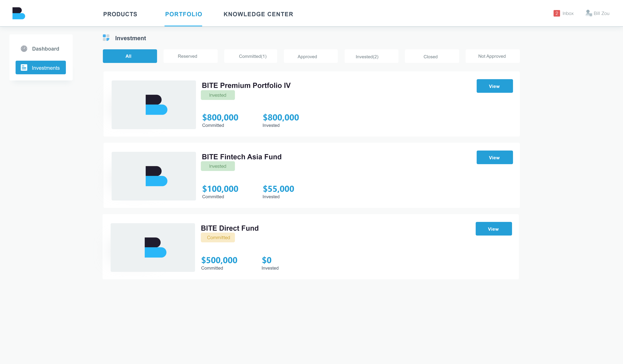
Task: Click Invested badge on Fintech Asia Fund
Action: [x=218, y=166]
